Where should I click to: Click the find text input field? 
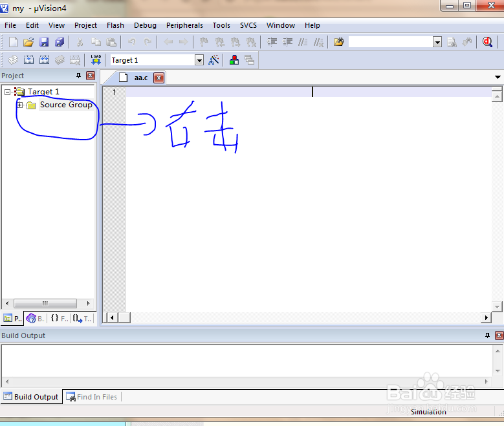coord(391,42)
